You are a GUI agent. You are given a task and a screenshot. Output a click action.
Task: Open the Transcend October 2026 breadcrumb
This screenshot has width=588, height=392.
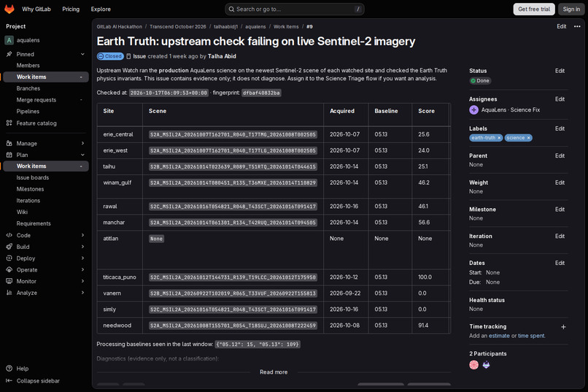click(178, 26)
